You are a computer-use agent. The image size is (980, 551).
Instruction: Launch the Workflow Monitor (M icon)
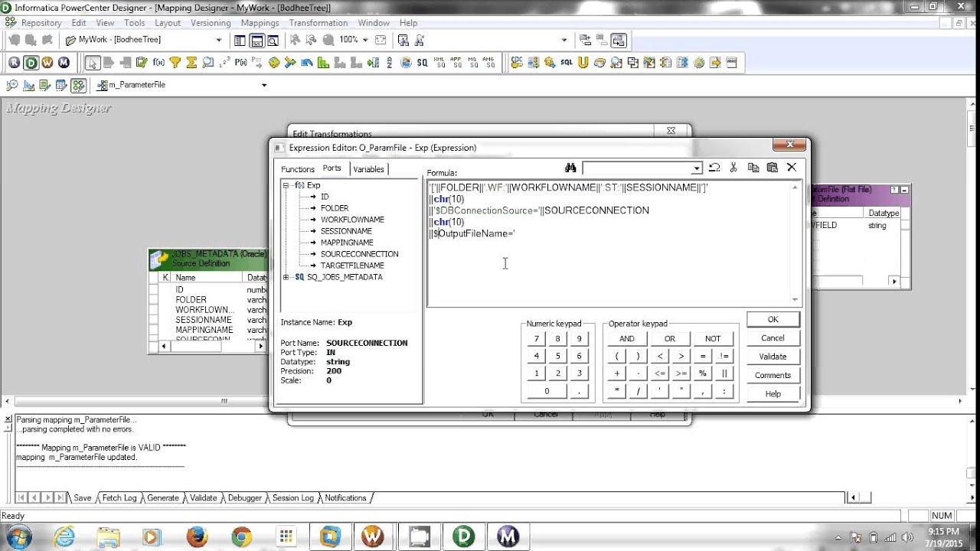click(64, 63)
